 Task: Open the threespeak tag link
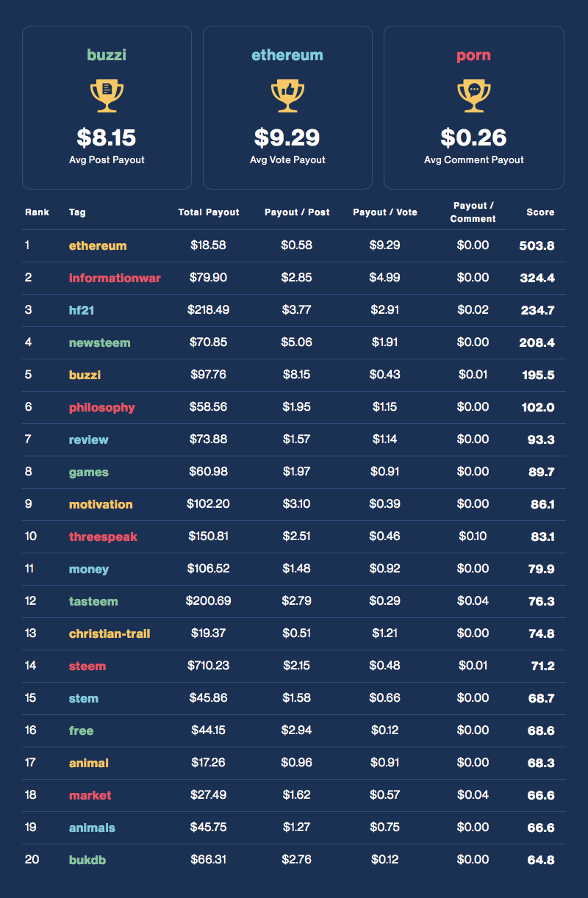click(x=103, y=536)
